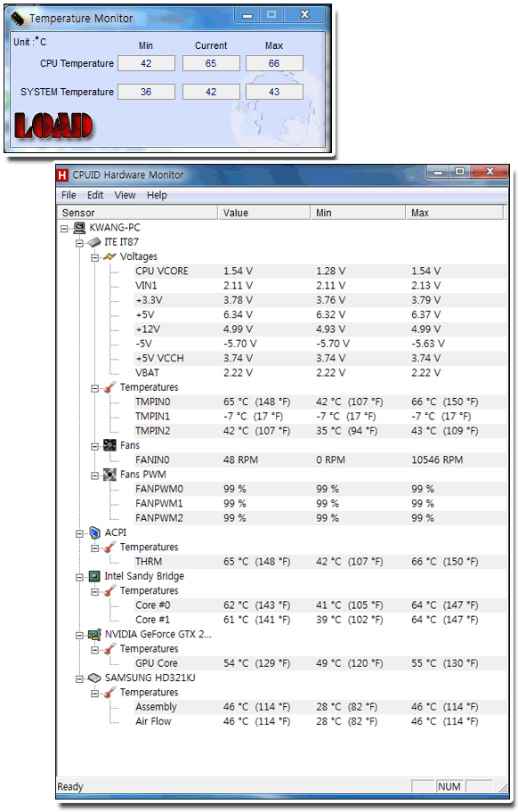The height and width of the screenshot is (812, 518).
Task: Open the Edit menu
Action: (x=94, y=195)
